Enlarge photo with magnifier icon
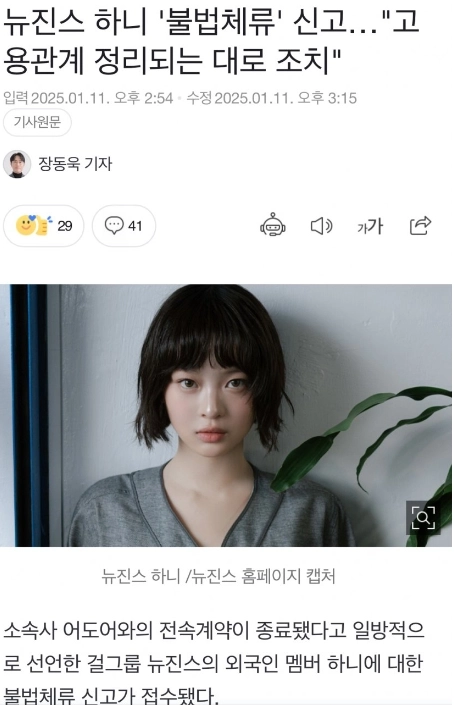454x705 pixels. tap(423, 518)
